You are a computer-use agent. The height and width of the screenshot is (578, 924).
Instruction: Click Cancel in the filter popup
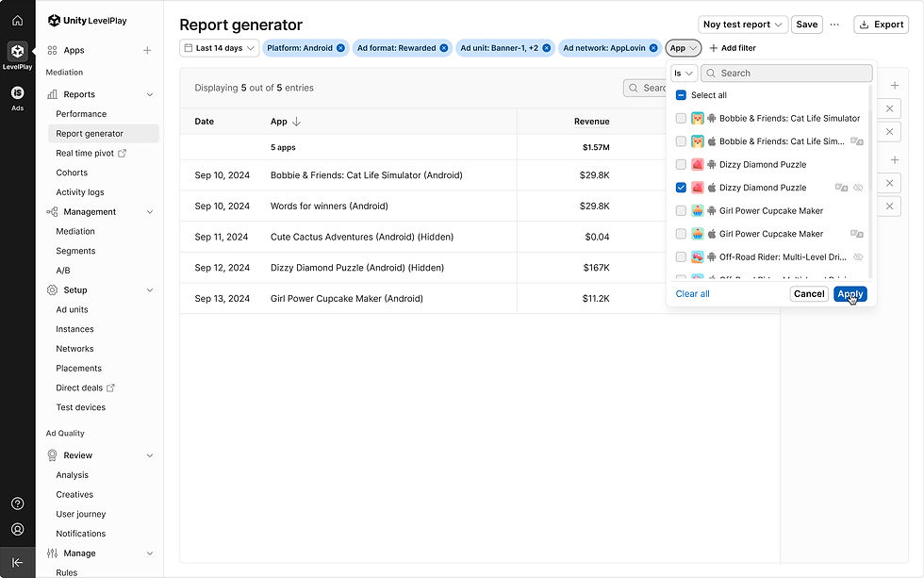click(x=809, y=294)
